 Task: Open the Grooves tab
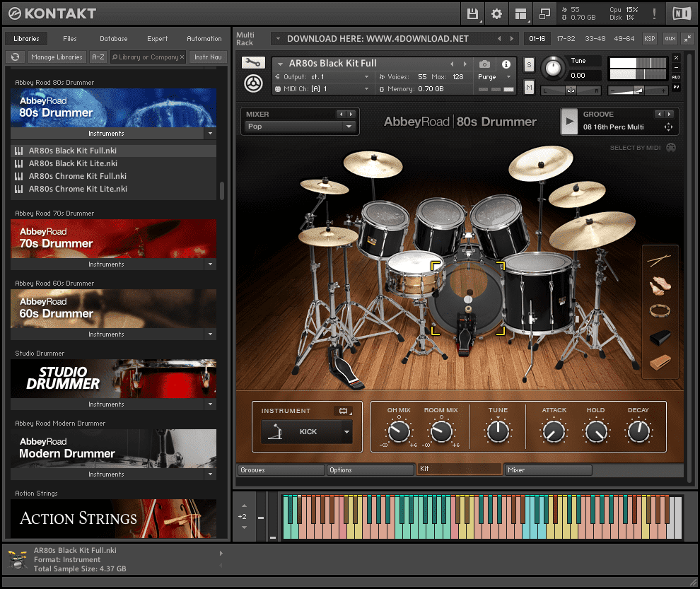(280, 470)
